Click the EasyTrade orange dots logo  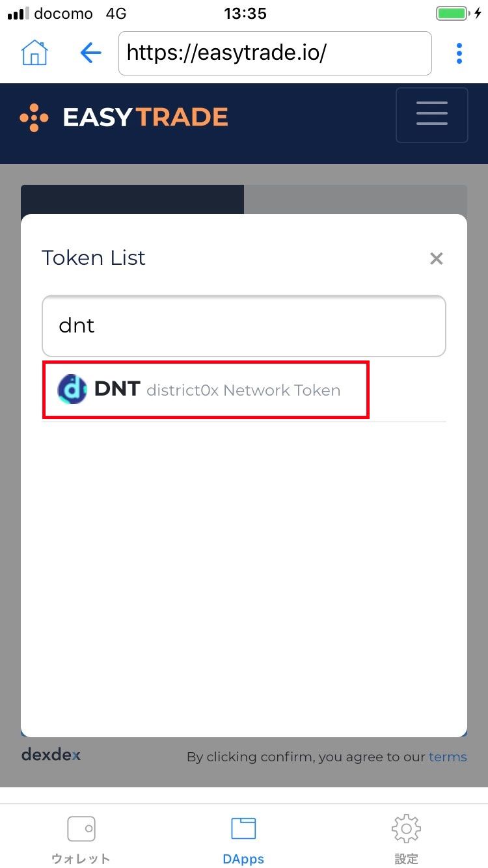click(34, 117)
